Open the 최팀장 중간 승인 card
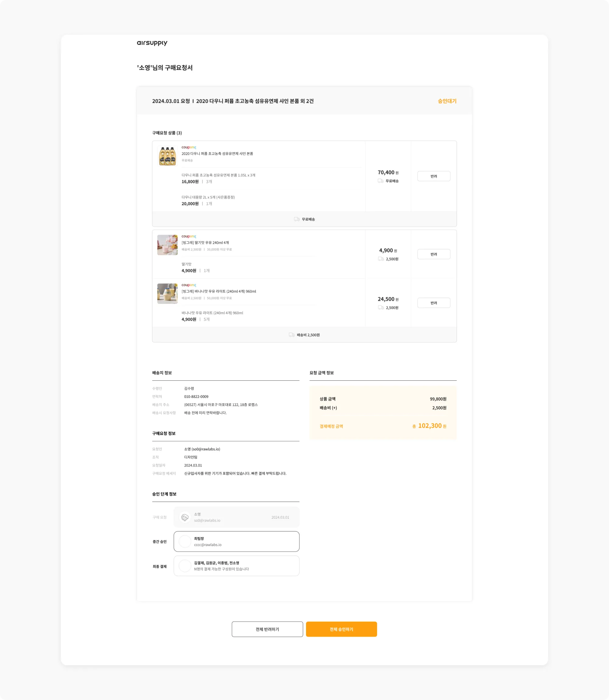The width and height of the screenshot is (609, 700). pyautogui.click(x=245, y=541)
